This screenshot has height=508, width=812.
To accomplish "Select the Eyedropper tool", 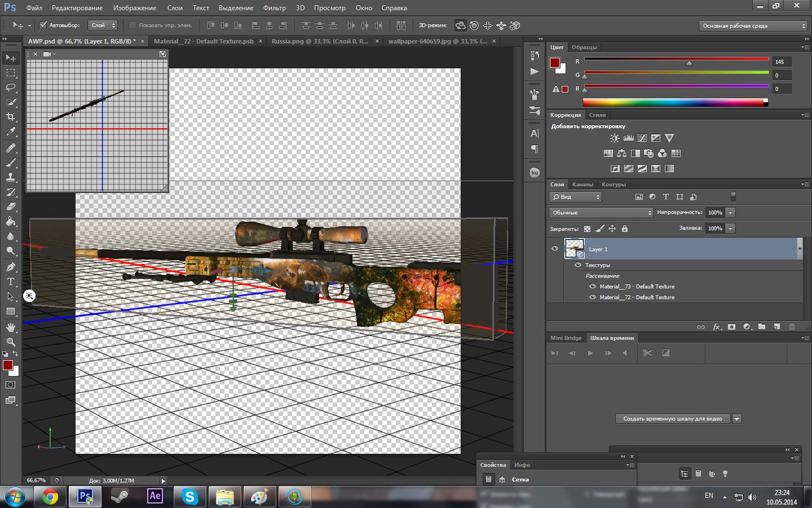I will [11, 131].
